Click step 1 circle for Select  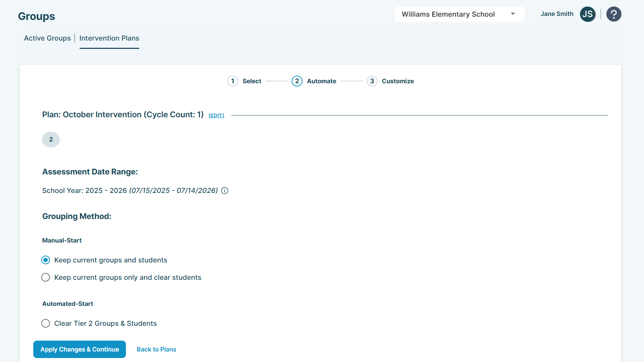click(x=233, y=81)
